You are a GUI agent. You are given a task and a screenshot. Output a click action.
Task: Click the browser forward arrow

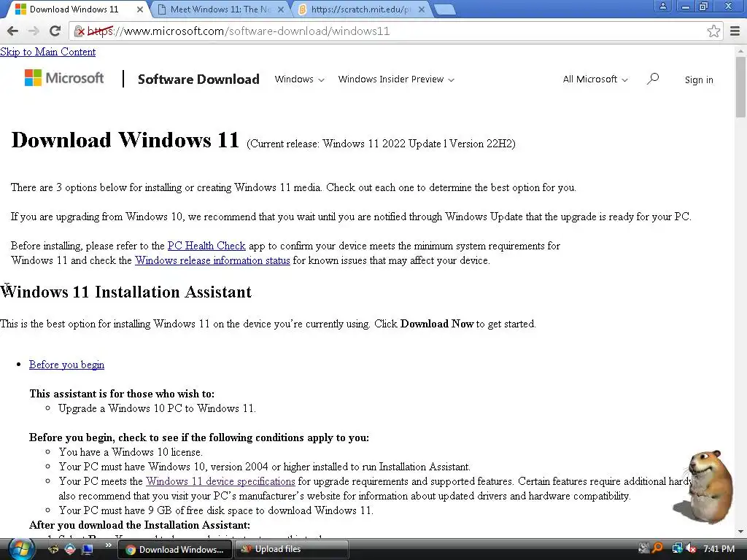point(34,31)
